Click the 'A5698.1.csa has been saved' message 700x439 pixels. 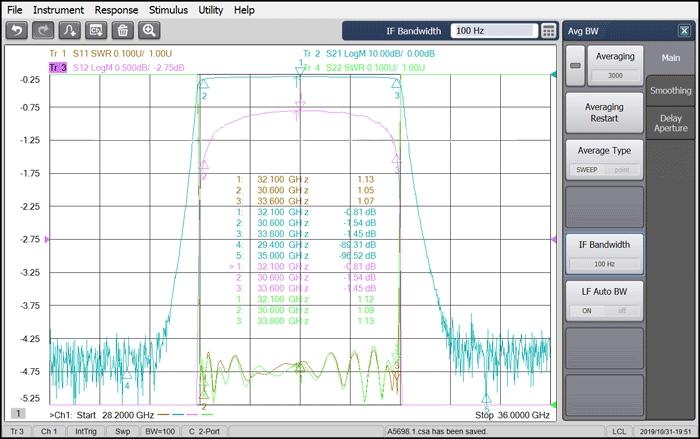coord(437,431)
